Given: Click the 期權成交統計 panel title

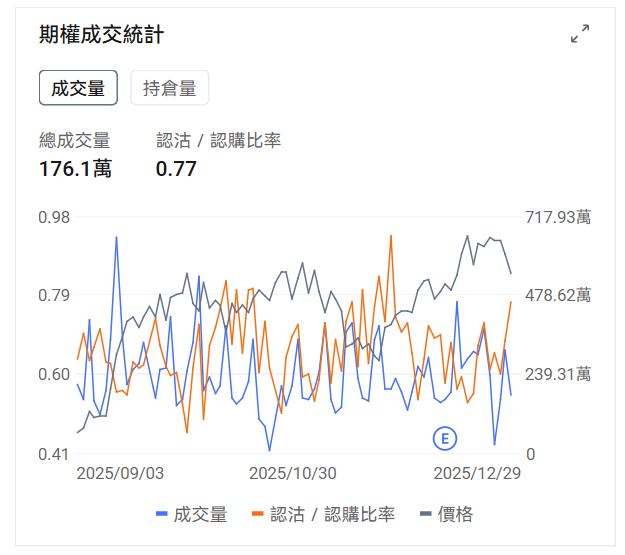Looking at the screenshot, I should click(x=101, y=35).
